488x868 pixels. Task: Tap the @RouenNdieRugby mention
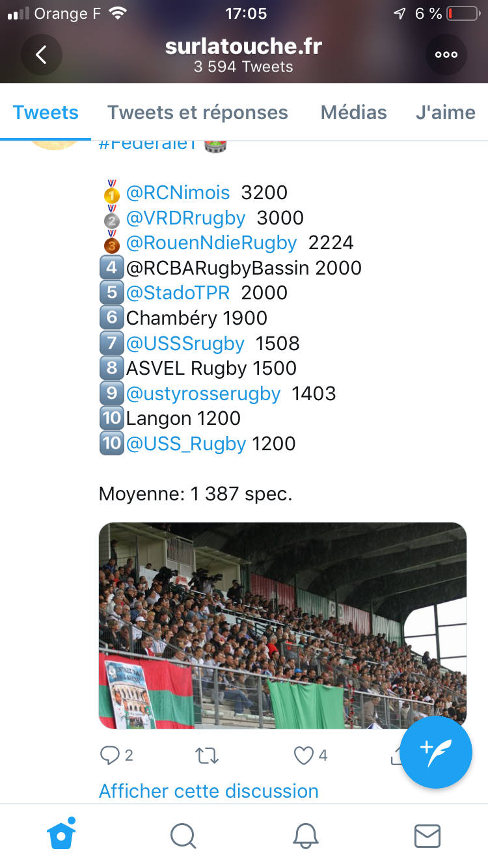click(x=211, y=243)
